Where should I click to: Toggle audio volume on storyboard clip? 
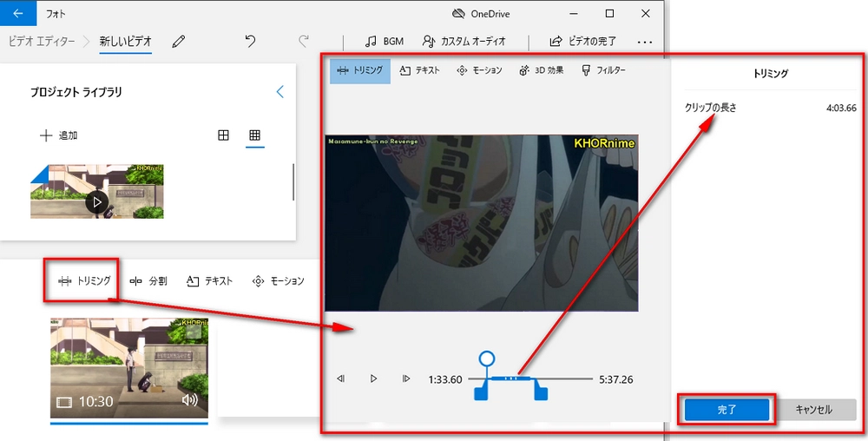190,399
